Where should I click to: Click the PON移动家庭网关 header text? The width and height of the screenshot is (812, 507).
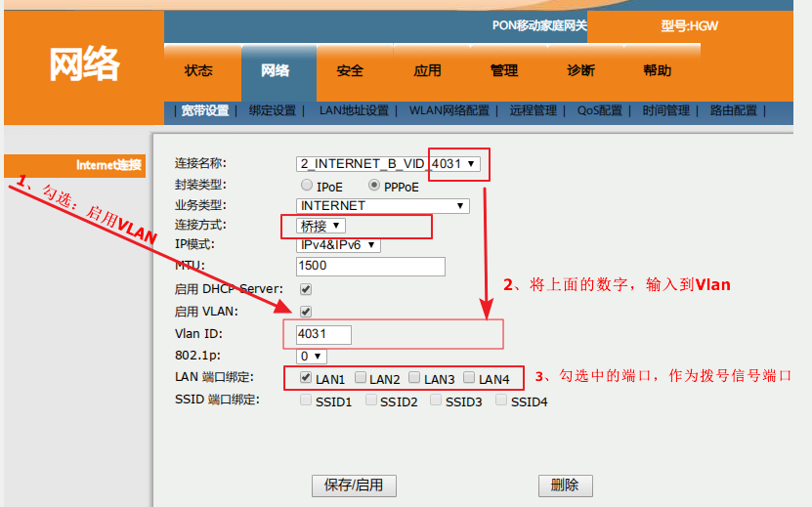point(539,25)
